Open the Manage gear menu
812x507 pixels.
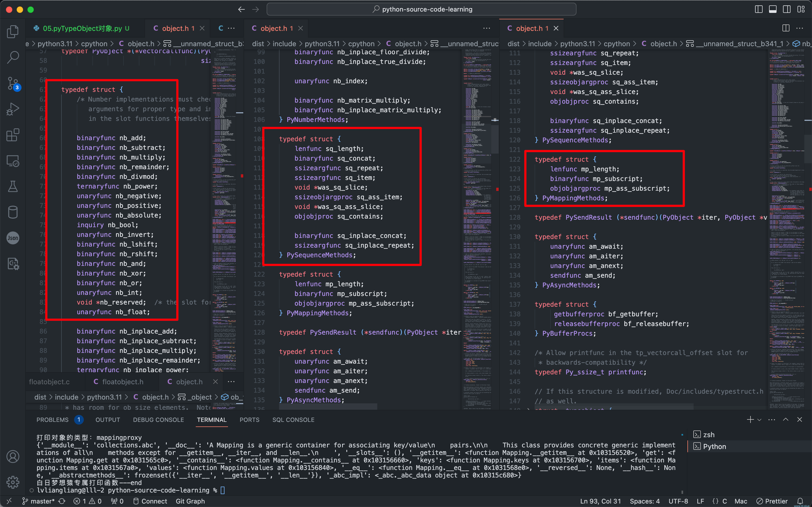click(x=13, y=482)
